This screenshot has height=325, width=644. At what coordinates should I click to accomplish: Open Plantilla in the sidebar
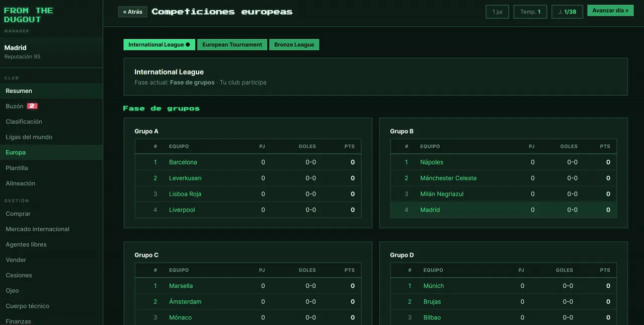click(x=51, y=168)
